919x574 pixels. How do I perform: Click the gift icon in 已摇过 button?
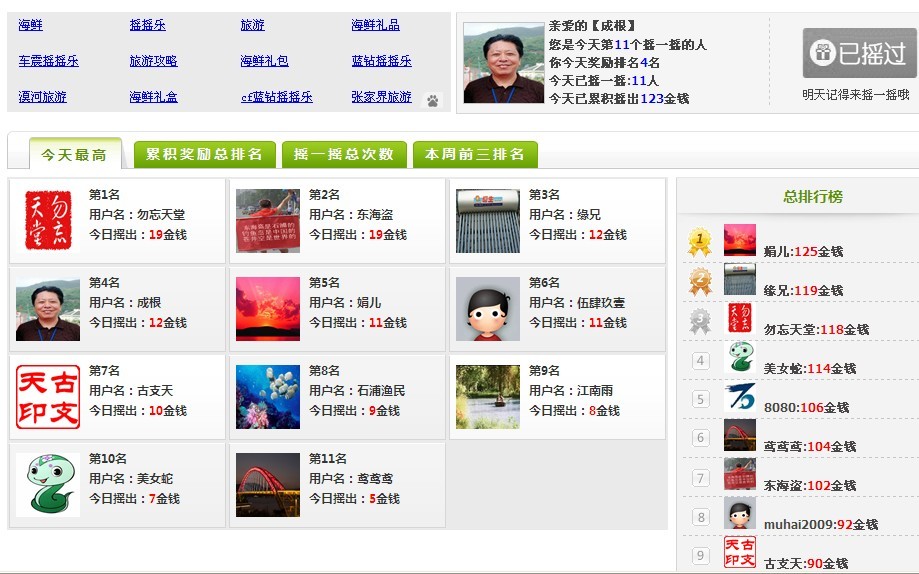tap(822, 52)
